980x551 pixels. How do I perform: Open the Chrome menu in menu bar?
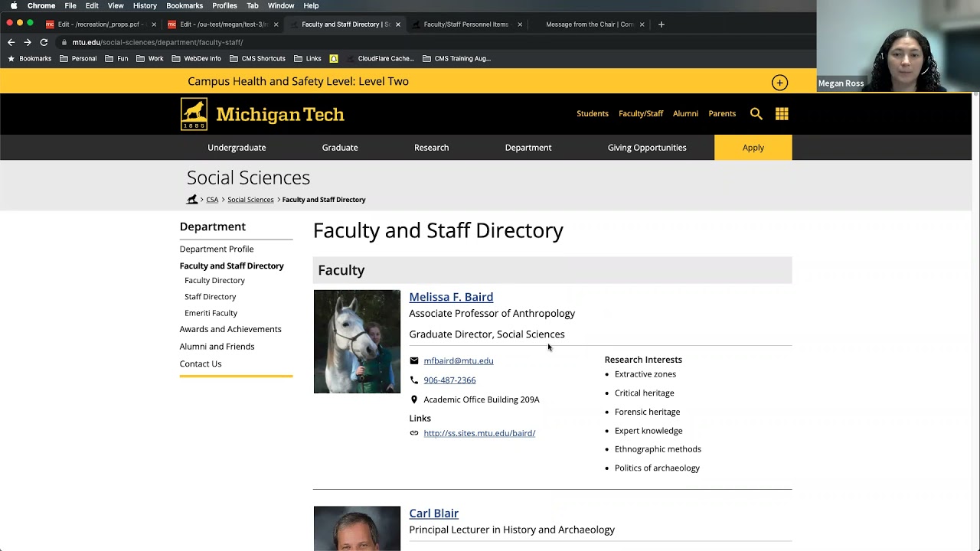[x=41, y=5]
